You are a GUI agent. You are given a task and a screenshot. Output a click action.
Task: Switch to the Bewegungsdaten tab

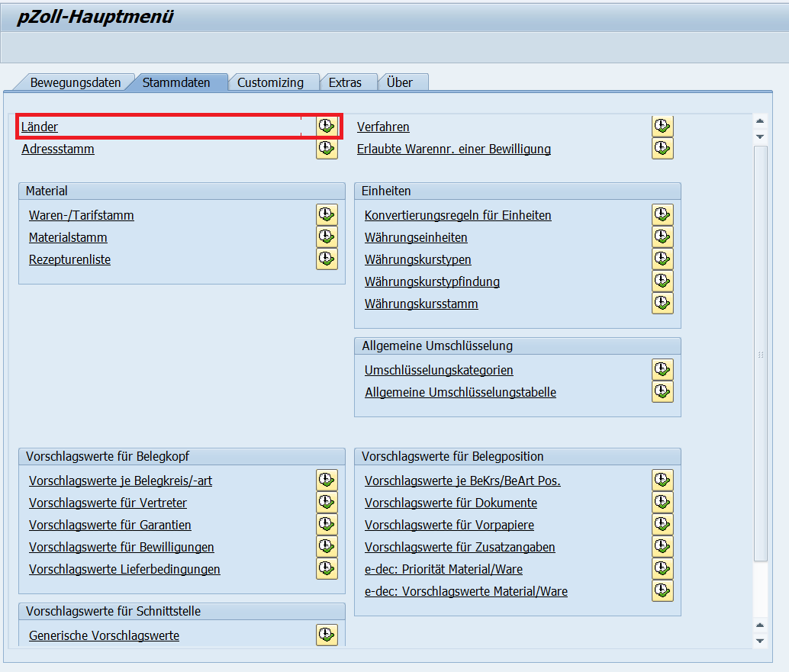click(x=75, y=82)
